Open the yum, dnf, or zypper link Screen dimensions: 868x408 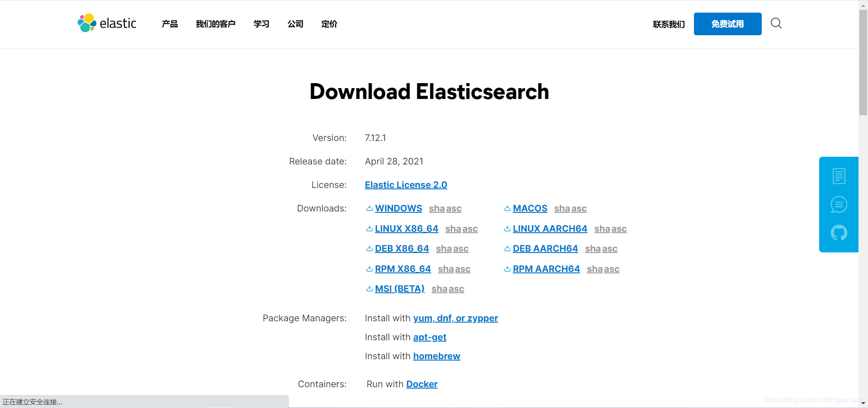coord(456,318)
